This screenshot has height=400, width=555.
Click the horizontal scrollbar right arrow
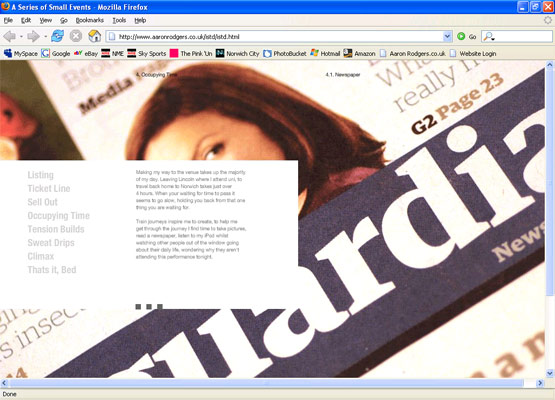pos(540,383)
